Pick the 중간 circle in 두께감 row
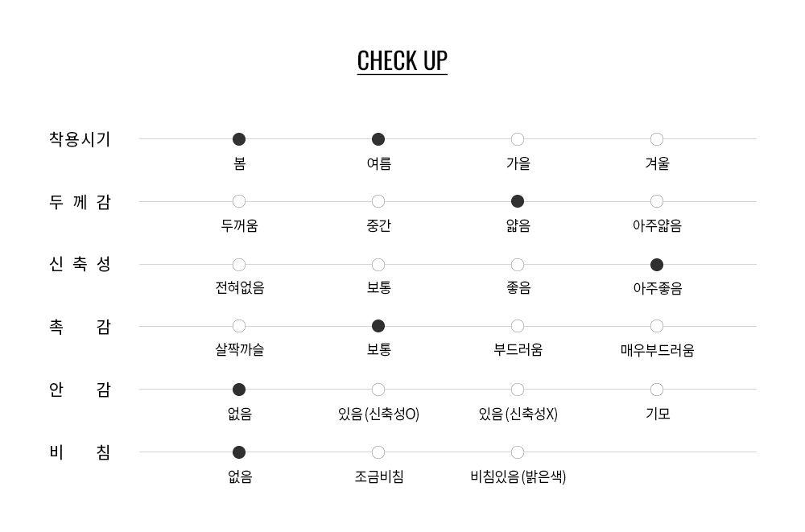Image resolution: width=805 pixels, height=532 pixels. tap(378, 201)
